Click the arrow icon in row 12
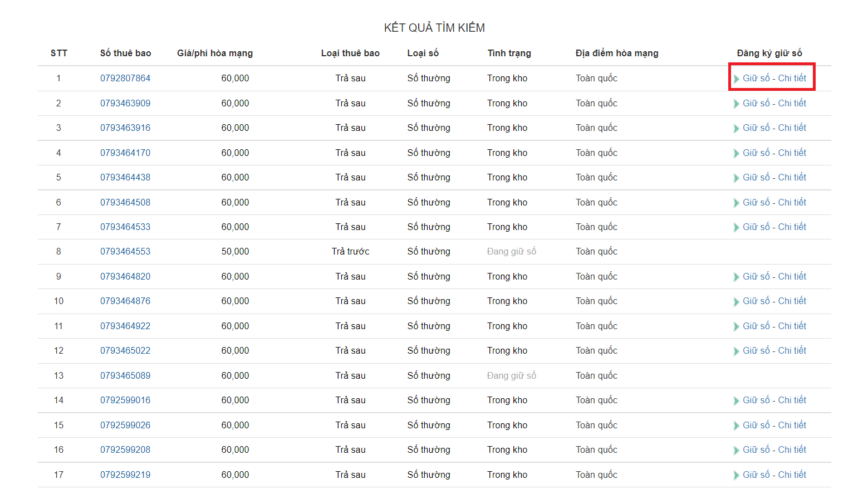This screenshot has width=868, height=489. click(737, 351)
